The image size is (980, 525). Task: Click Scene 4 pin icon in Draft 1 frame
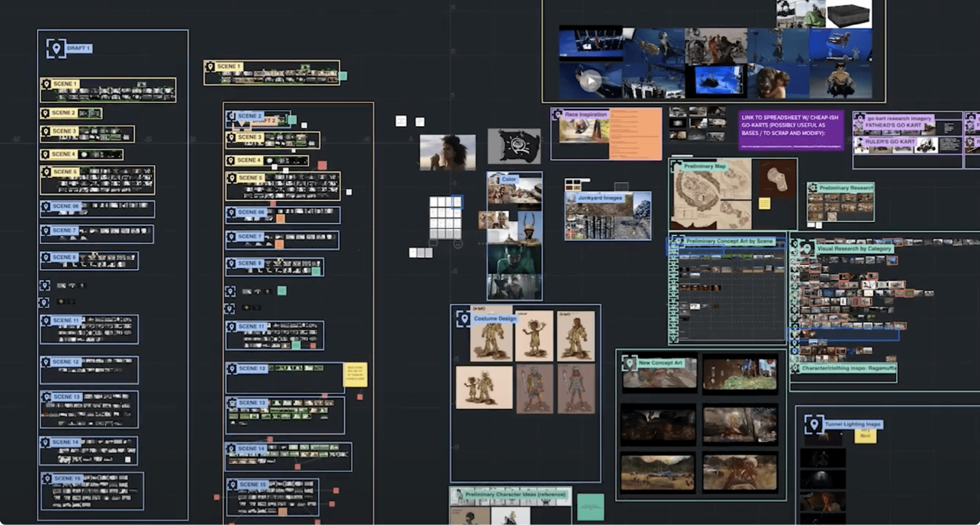[45, 154]
